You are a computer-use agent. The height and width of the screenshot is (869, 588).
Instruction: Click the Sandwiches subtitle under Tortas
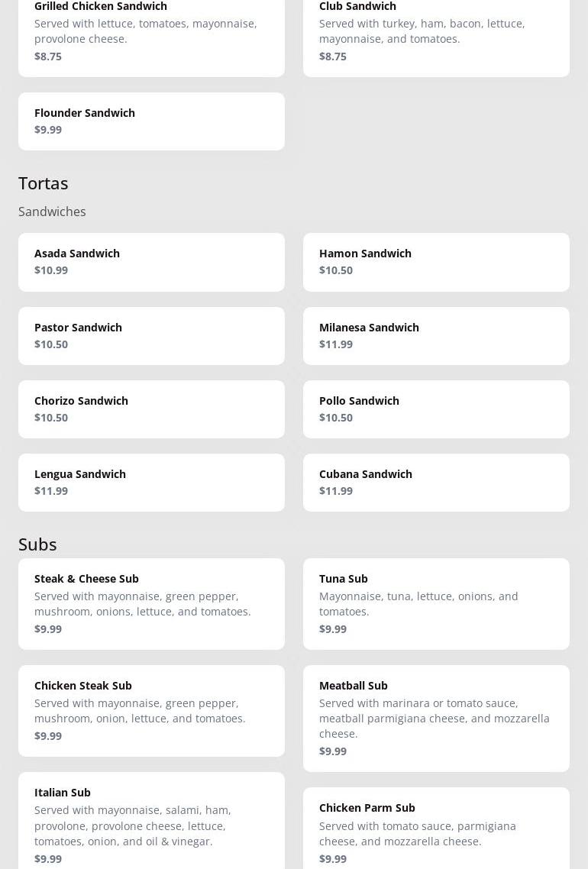(52, 212)
